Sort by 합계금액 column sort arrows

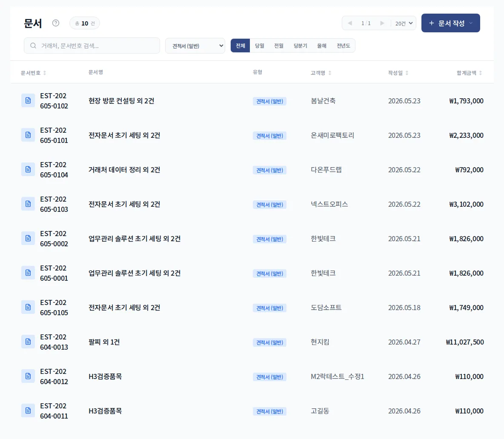point(481,73)
